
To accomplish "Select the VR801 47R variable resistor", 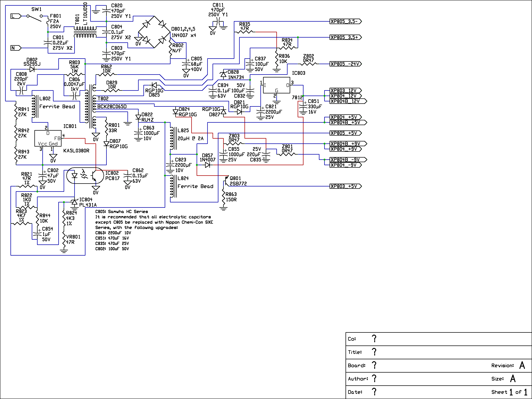I will (64, 239).
